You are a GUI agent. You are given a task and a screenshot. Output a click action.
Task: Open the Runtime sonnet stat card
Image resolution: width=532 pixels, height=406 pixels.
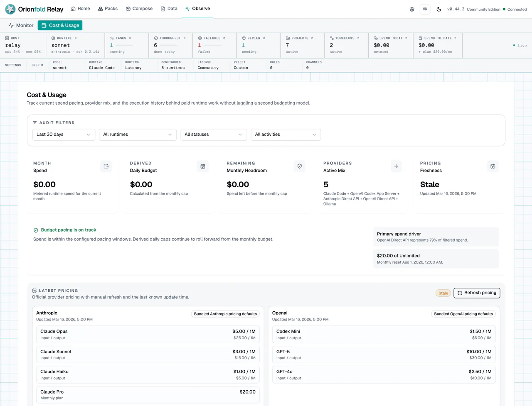[75, 45]
